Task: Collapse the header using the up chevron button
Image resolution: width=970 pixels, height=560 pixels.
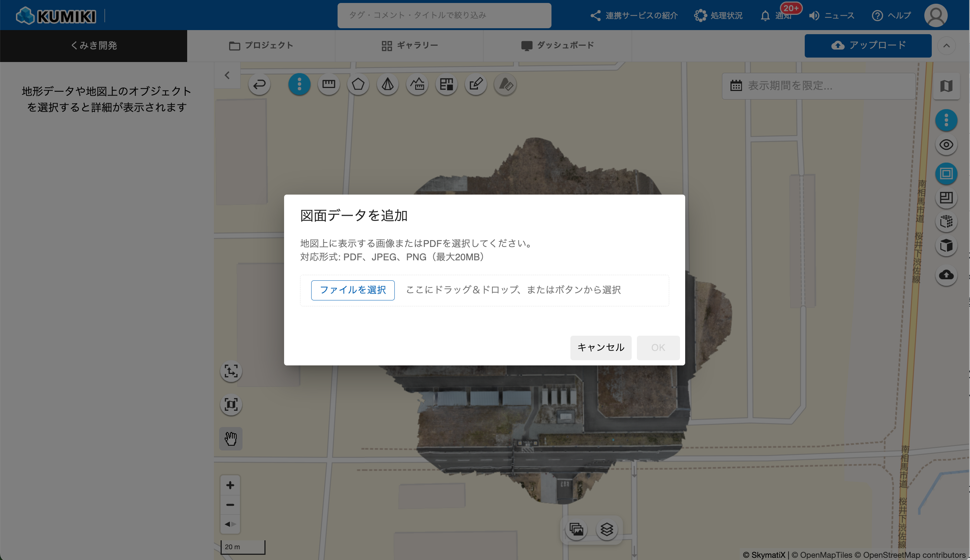Action: tap(946, 46)
